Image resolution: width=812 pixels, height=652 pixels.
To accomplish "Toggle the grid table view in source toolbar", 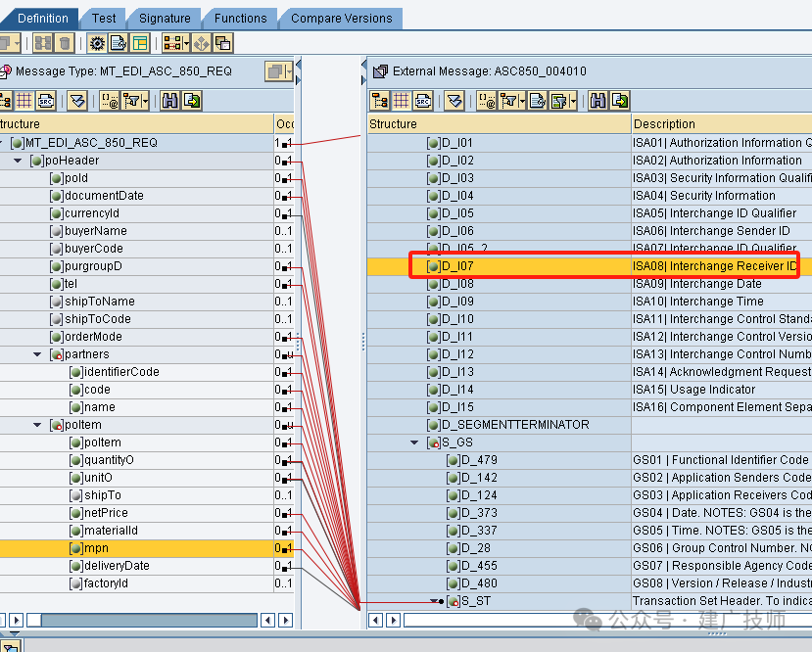I will (x=24, y=101).
